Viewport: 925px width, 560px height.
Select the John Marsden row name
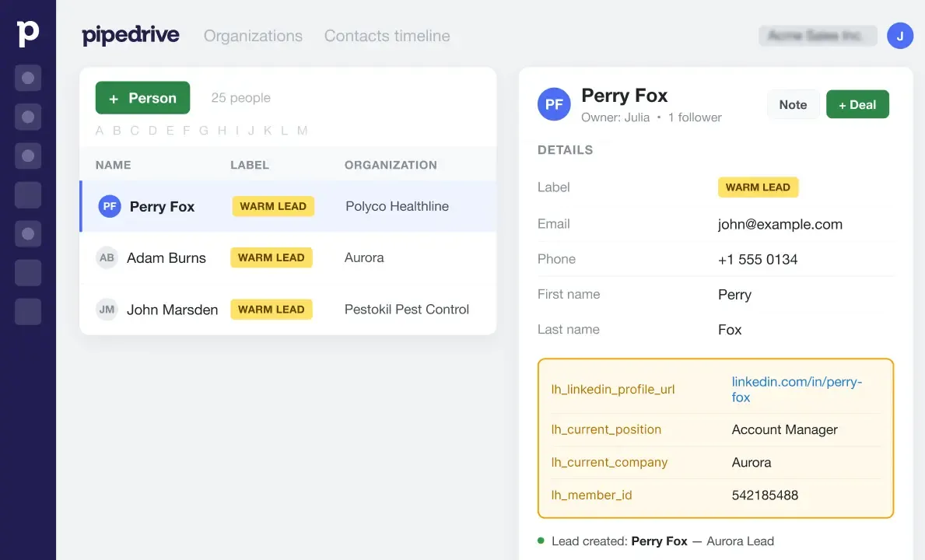(172, 310)
